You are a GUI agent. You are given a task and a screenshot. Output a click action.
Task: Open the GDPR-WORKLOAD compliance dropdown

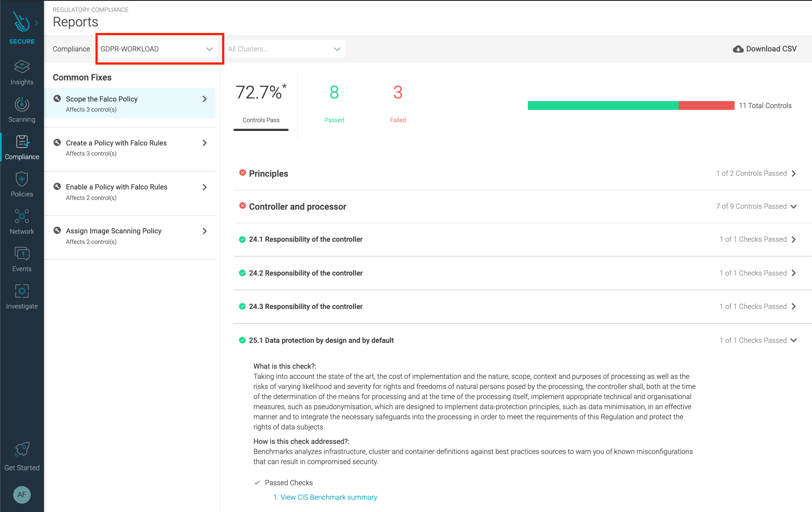tap(159, 49)
